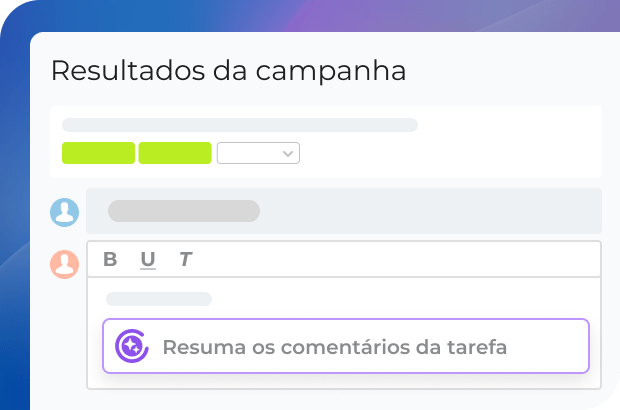Open the orange user avatar
The image size is (620, 410).
tap(65, 263)
